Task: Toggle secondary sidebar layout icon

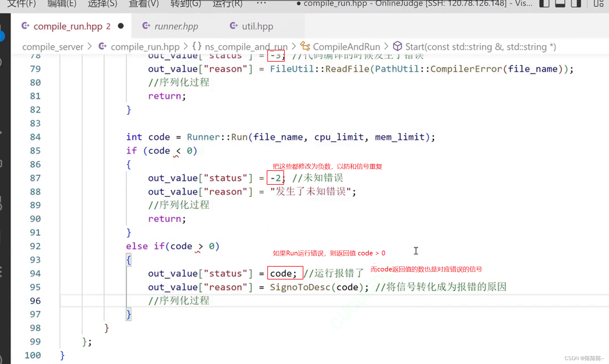Action: 576,4
